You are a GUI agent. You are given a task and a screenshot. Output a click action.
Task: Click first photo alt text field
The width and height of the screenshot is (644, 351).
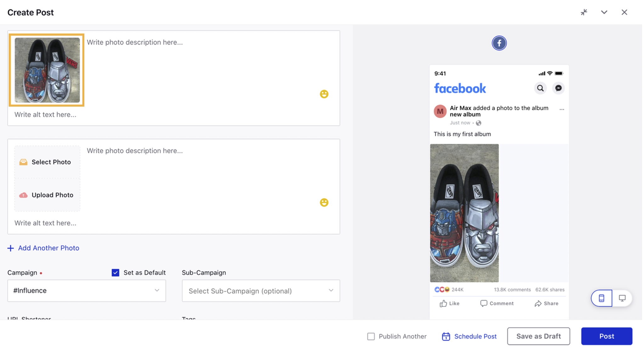(173, 115)
